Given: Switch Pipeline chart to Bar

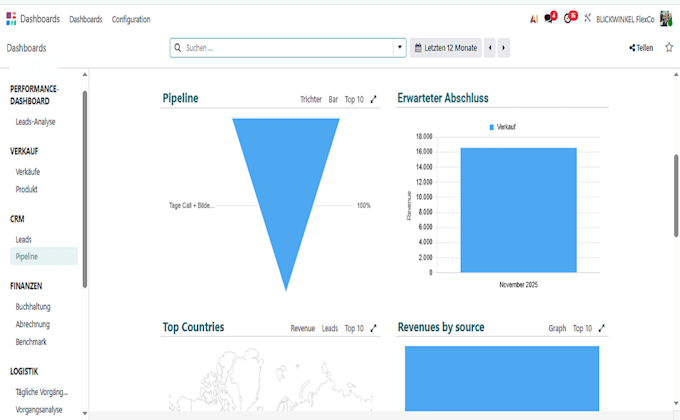Looking at the screenshot, I should [x=333, y=99].
